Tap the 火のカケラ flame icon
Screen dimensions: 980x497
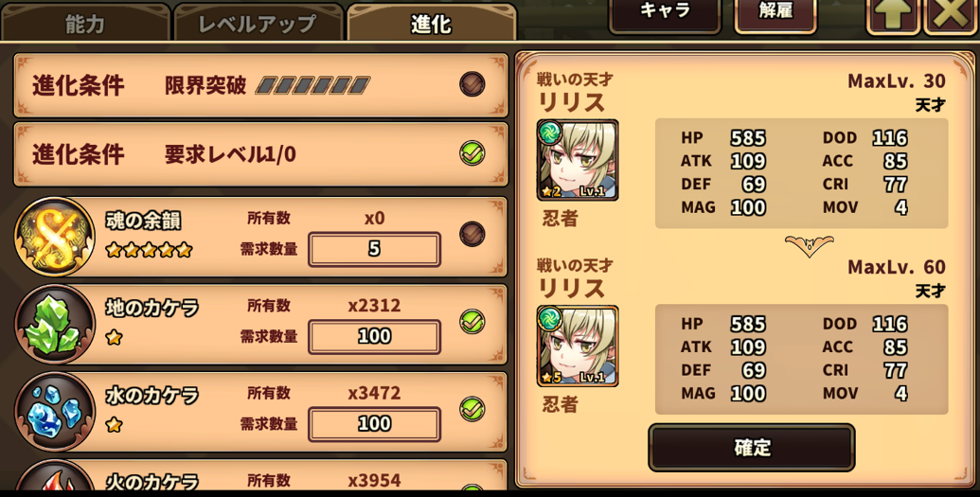55,478
